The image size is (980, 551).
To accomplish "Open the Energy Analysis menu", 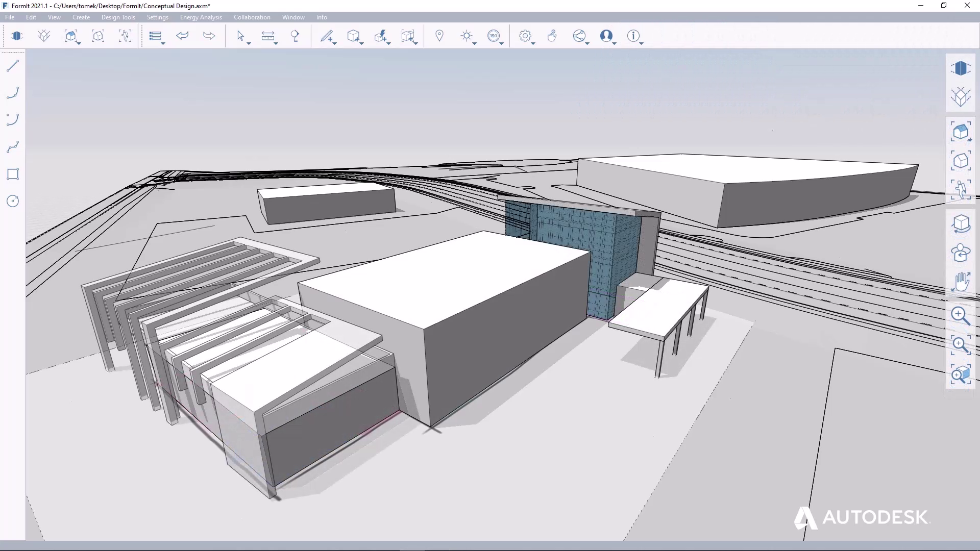I will pos(200,17).
